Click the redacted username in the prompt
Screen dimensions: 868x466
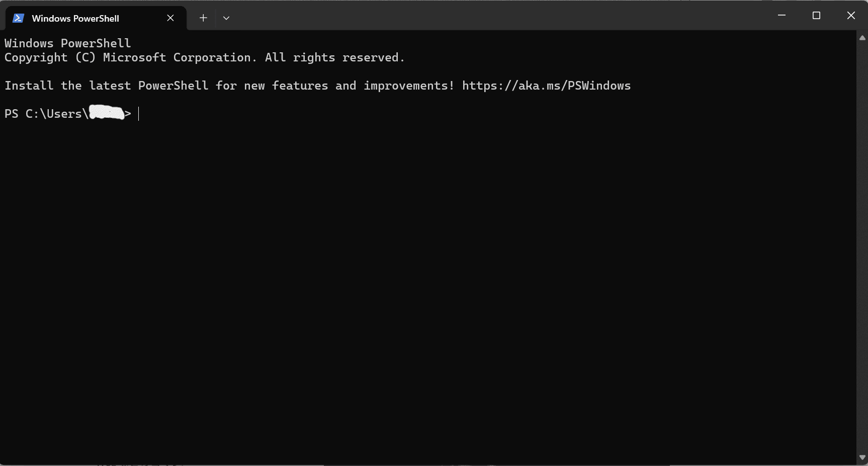coord(106,112)
